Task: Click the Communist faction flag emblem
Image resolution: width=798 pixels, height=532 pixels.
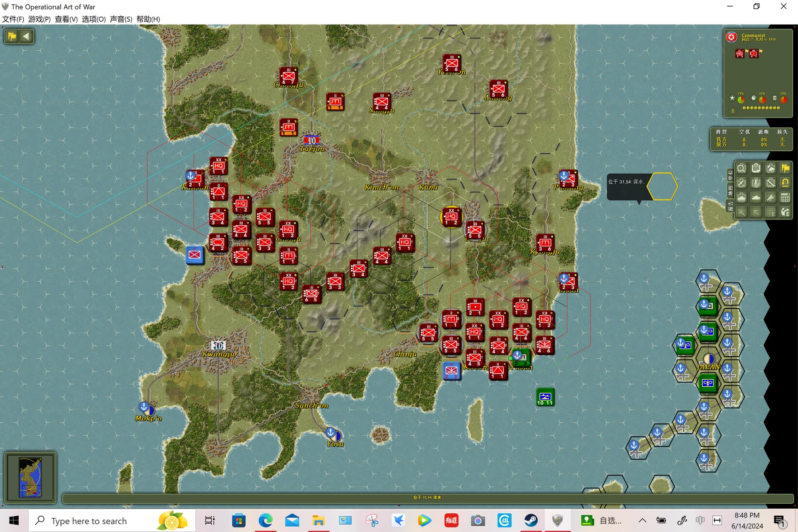Action: click(x=731, y=37)
